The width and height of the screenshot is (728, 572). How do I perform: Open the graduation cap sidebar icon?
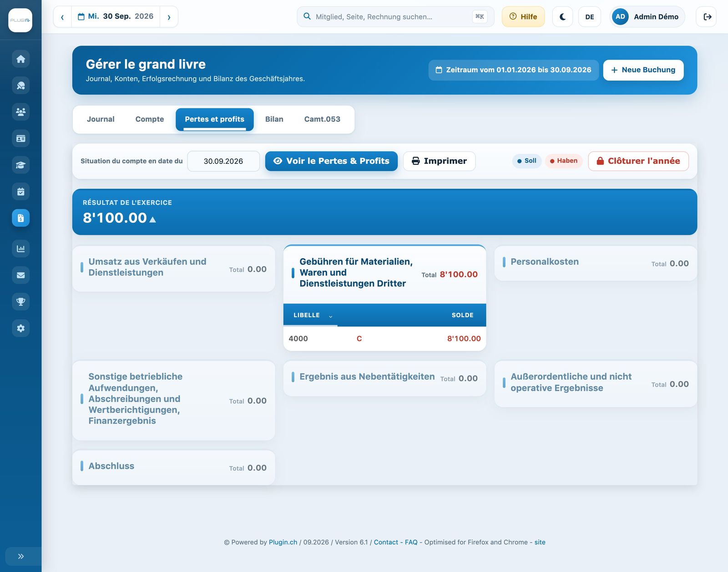point(20,165)
